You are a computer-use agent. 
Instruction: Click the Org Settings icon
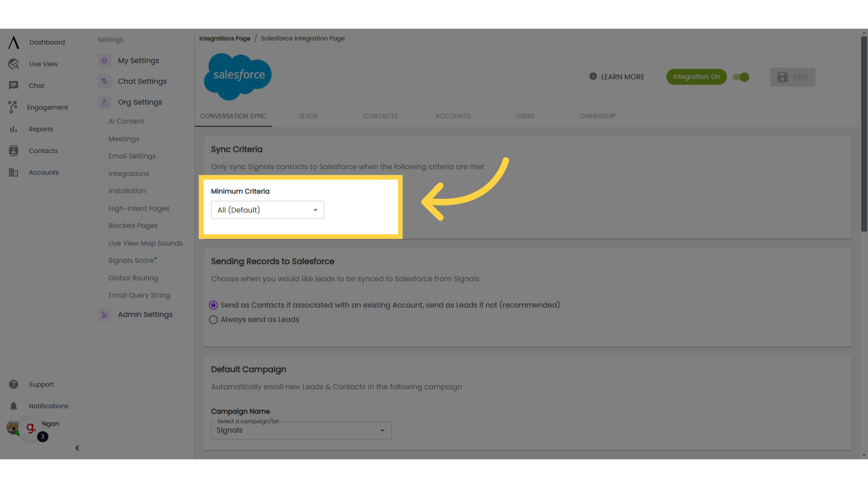coord(104,102)
